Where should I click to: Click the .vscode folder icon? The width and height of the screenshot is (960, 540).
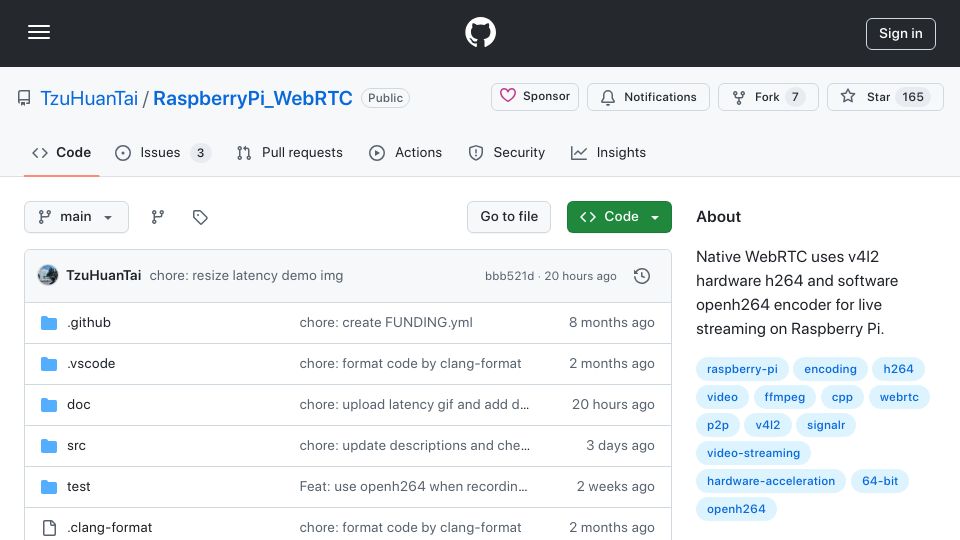[x=49, y=364]
